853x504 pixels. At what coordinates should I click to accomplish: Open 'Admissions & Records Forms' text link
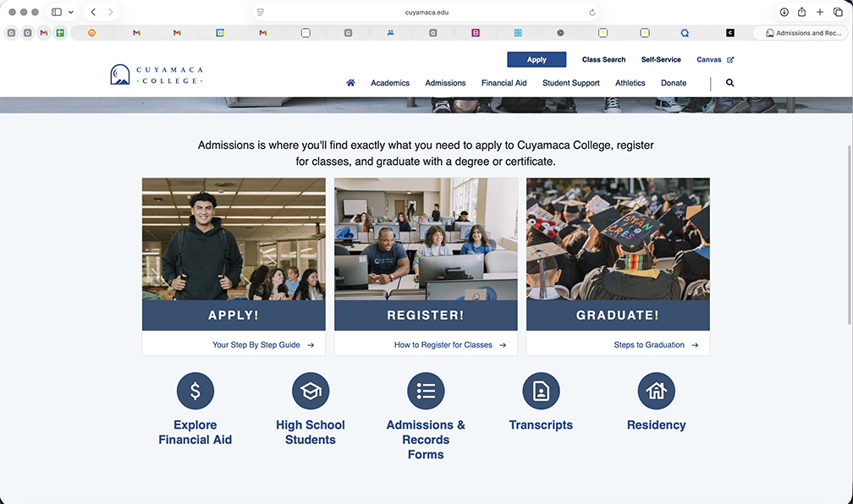coord(426,439)
